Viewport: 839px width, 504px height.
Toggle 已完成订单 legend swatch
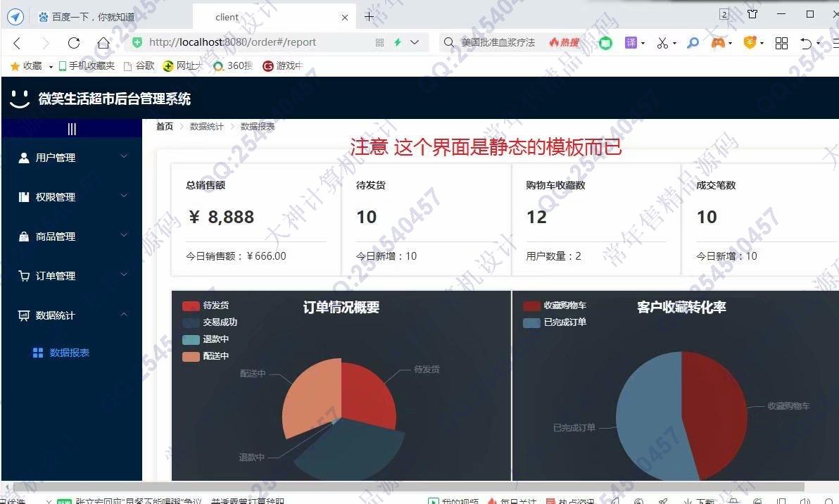[x=532, y=322]
